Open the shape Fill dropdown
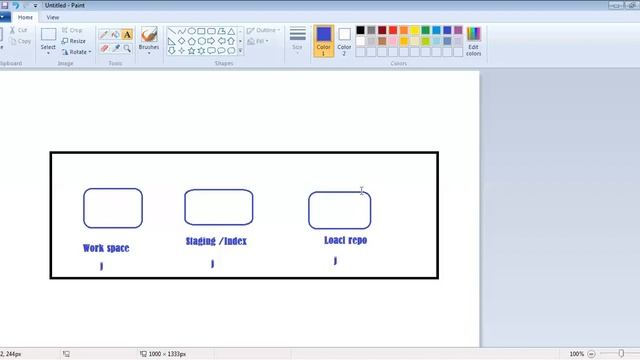640x360 pixels. (258, 41)
